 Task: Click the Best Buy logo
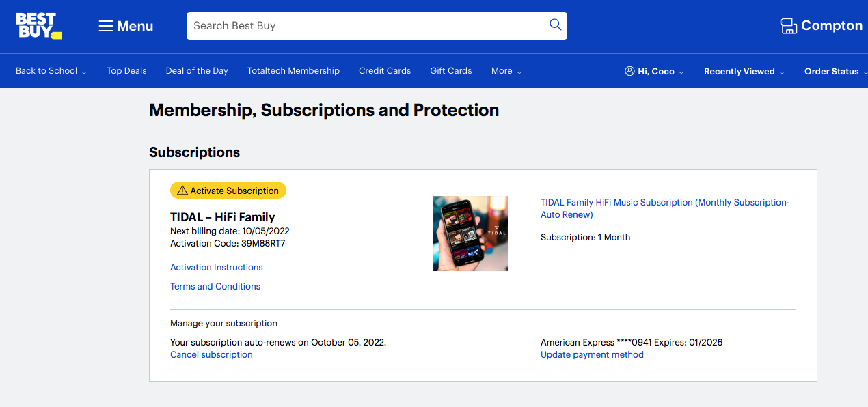pyautogui.click(x=38, y=26)
